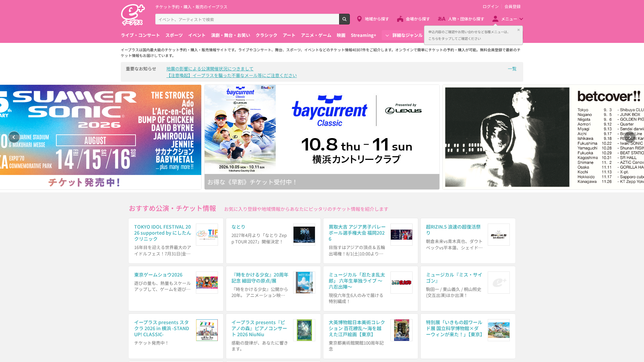Click 一覧 notices list link
Image resolution: width=644 pixels, height=362 pixels.
512,69
